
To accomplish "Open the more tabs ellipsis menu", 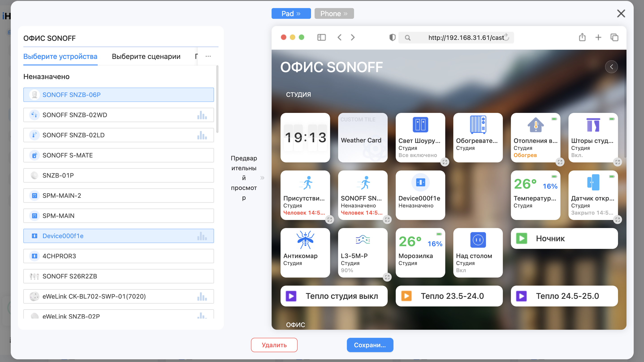I will click(208, 56).
